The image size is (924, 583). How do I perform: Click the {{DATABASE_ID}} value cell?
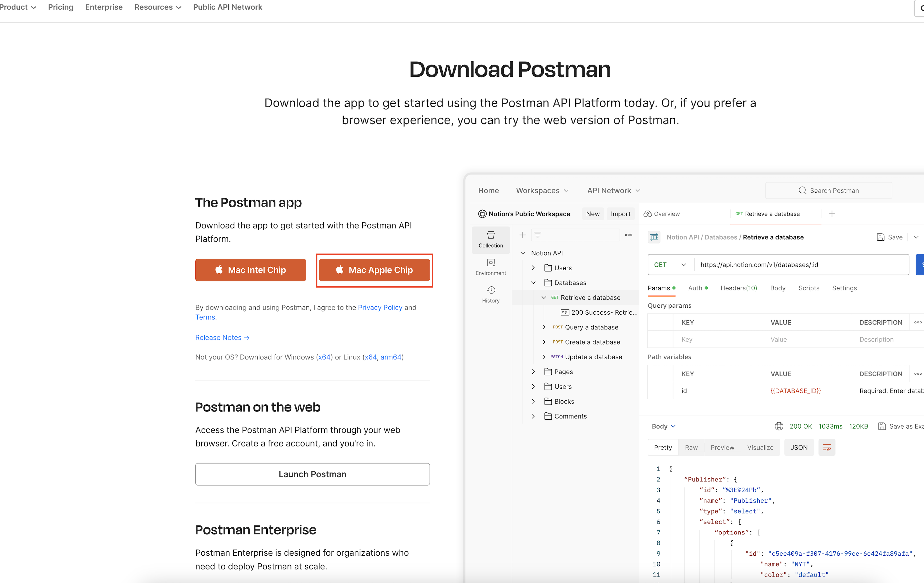806,391
